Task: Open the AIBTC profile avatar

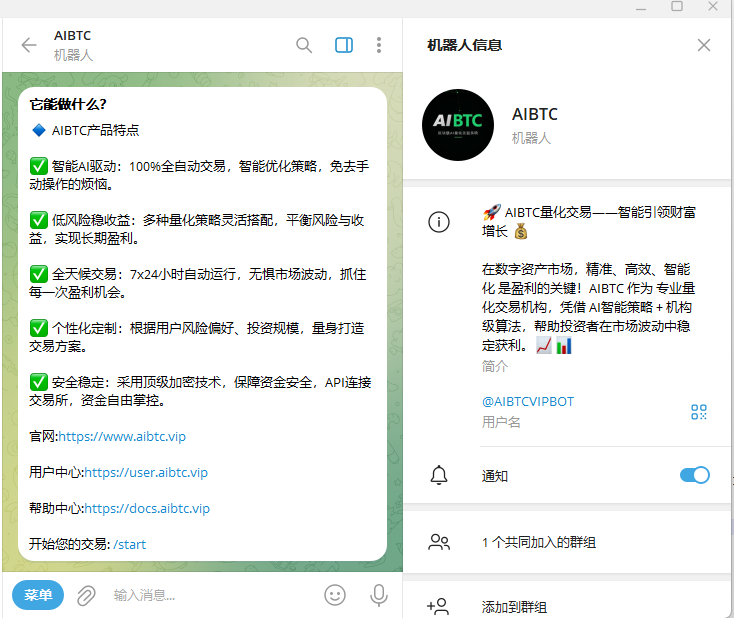Action: (x=458, y=125)
